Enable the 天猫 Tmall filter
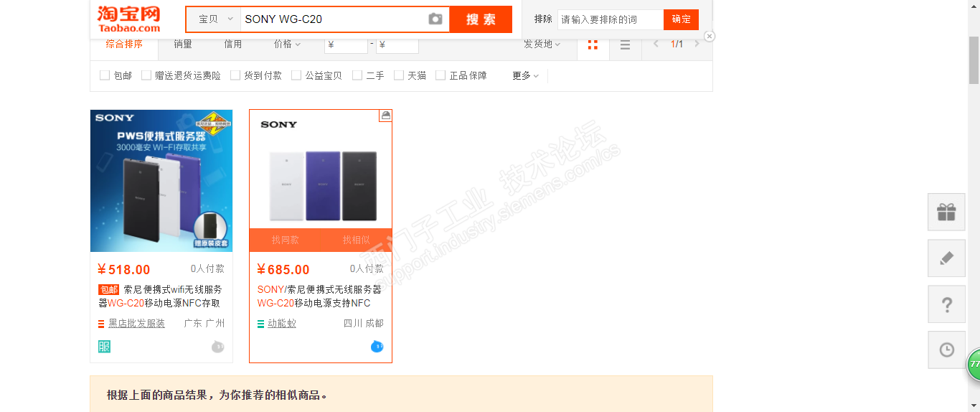 (399, 75)
